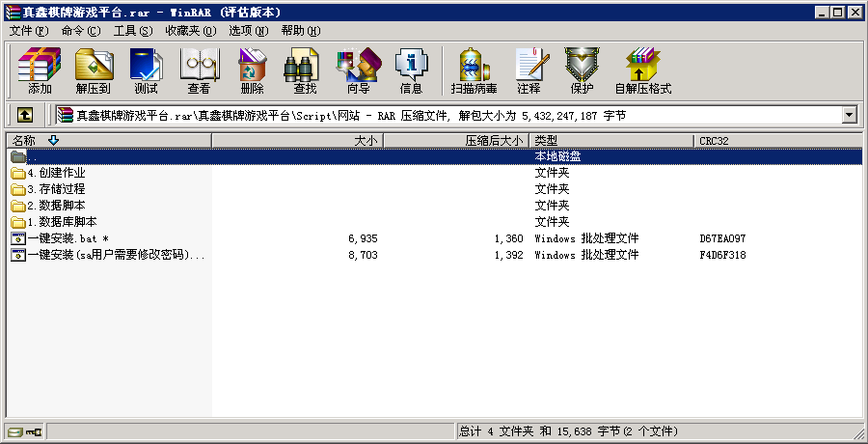
Task: Expand the archive path dropdown arrow
Action: pyautogui.click(x=850, y=115)
